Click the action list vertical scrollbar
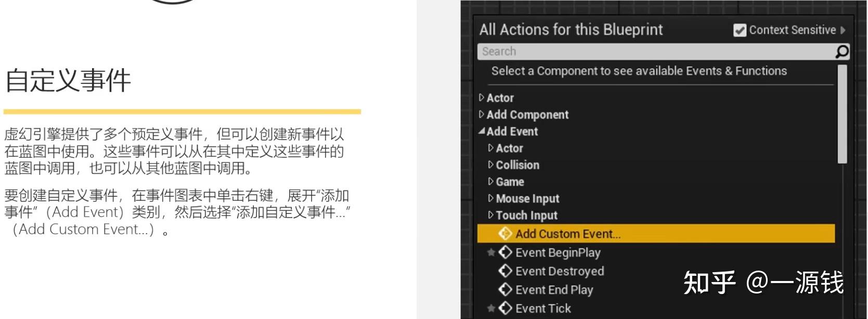Screen dimensions: 868x319 tap(842, 114)
